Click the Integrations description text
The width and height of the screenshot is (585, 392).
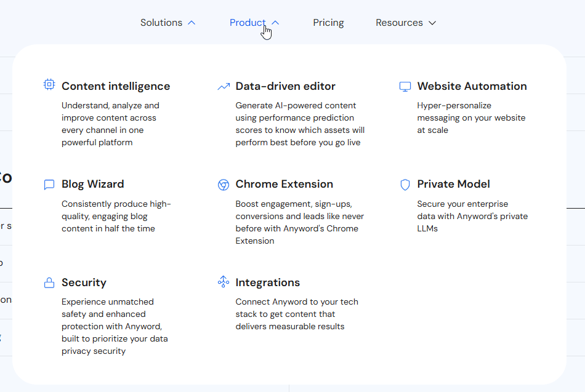296,314
